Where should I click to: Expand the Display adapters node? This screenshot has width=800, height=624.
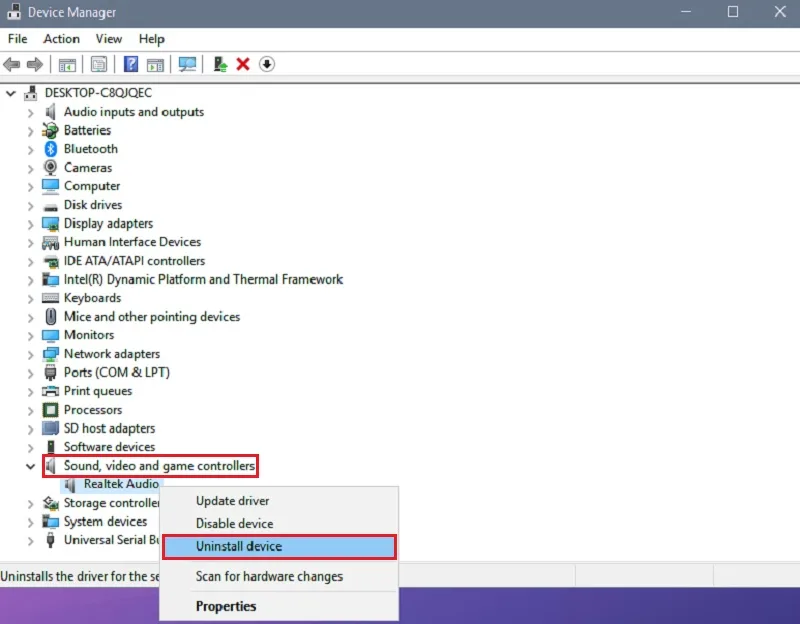30,224
